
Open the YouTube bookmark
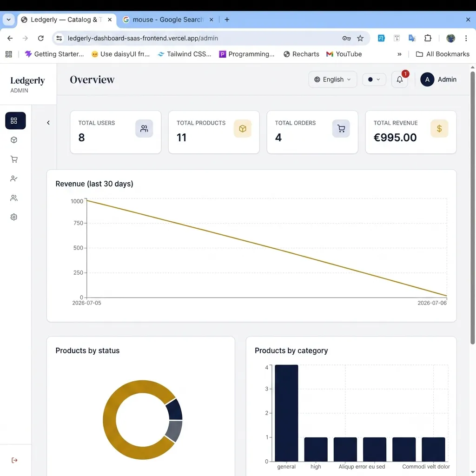[344, 54]
